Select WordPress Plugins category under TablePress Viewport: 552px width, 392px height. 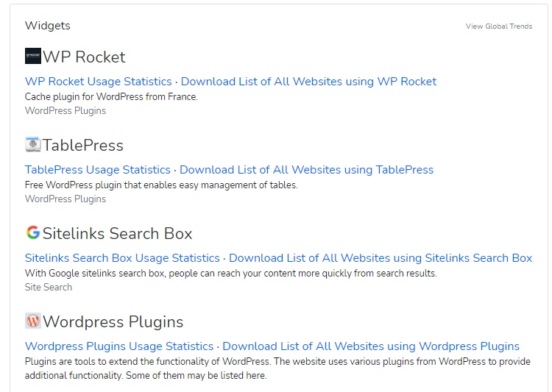[65, 199]
